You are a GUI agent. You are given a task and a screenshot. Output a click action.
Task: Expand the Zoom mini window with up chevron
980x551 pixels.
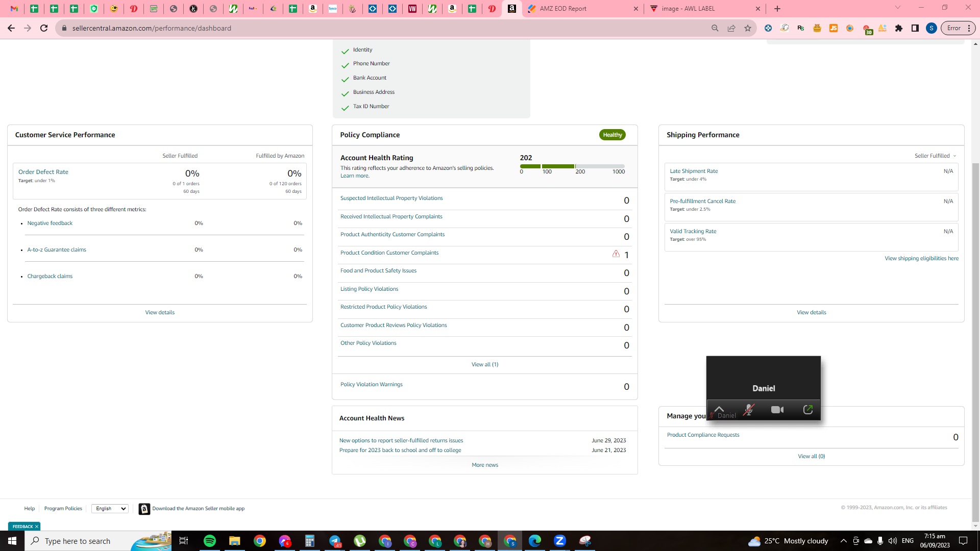(x=719, y=409)
